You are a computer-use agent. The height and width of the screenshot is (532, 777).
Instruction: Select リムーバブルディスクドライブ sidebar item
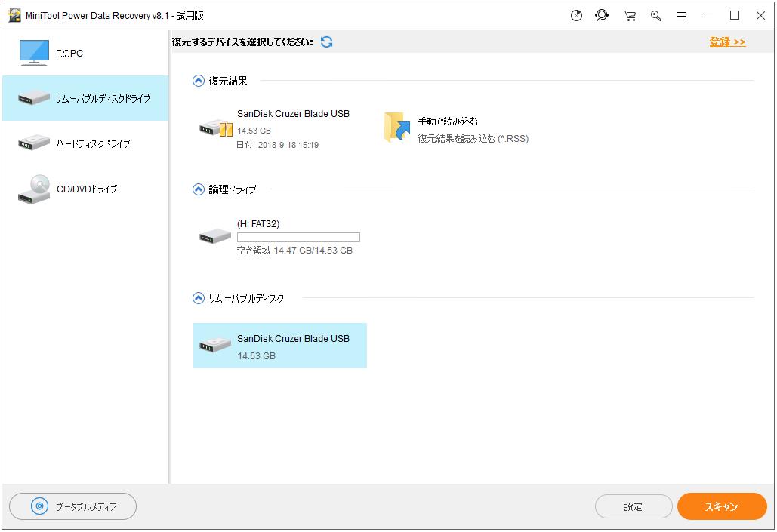(x=85, y=98)
